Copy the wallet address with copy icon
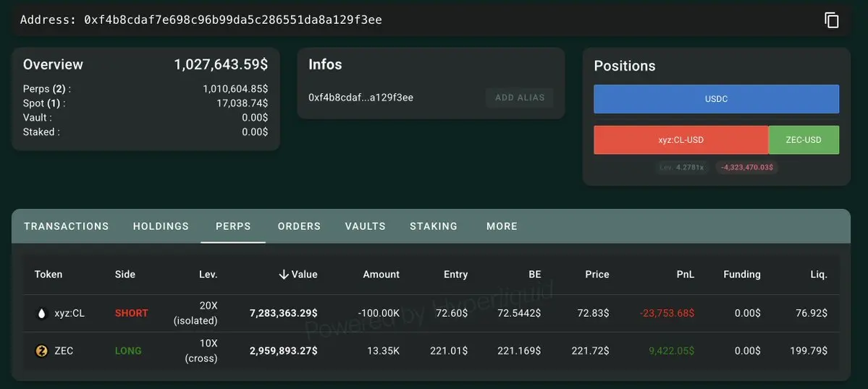Screen dimensions: 868x389 click(x=832, y=20)
